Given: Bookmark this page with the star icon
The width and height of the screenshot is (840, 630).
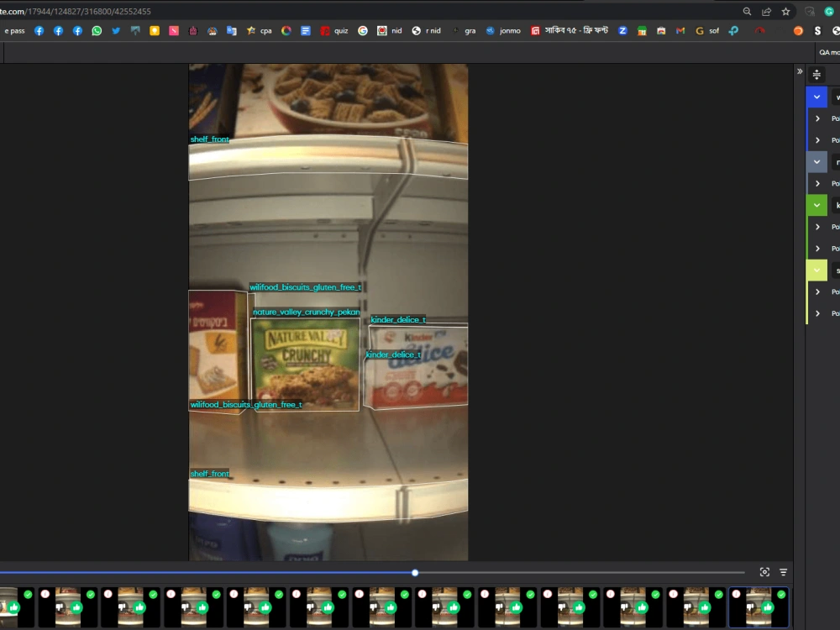Looking at the screenshot, I should tap(786, 11).
